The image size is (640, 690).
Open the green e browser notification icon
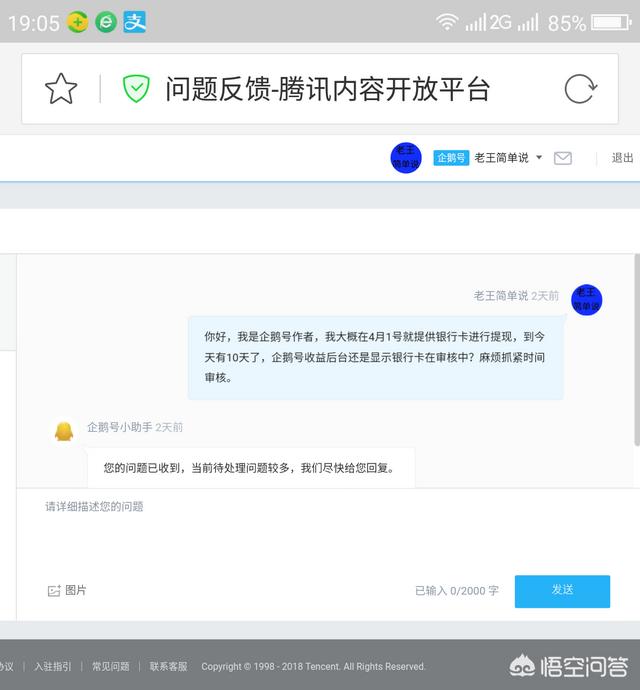(x=106, y=22)
